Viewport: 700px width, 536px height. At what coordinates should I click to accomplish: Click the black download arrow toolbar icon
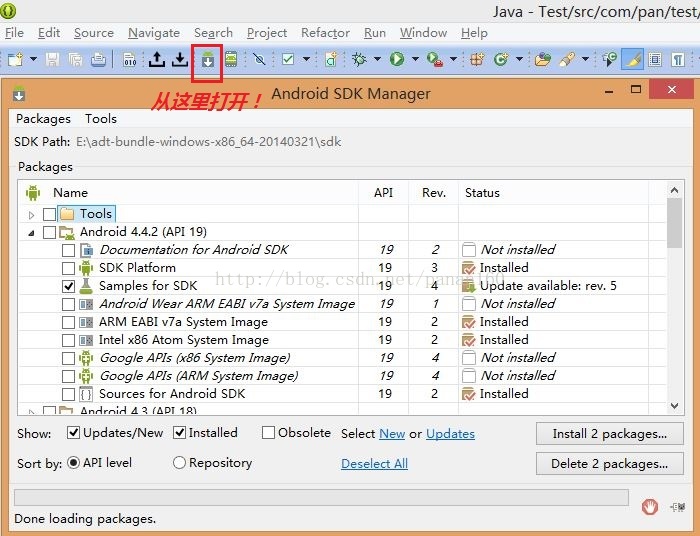click(x=180, y=59)
